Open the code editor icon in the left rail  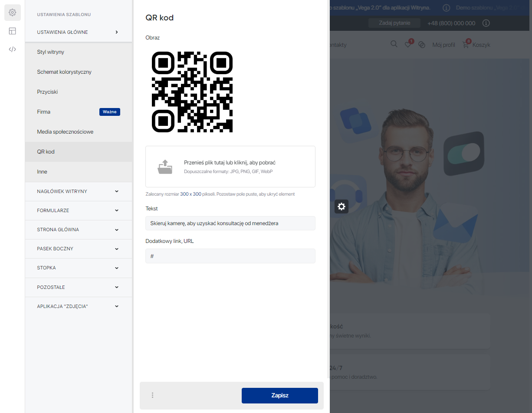[x=12, y=49]
